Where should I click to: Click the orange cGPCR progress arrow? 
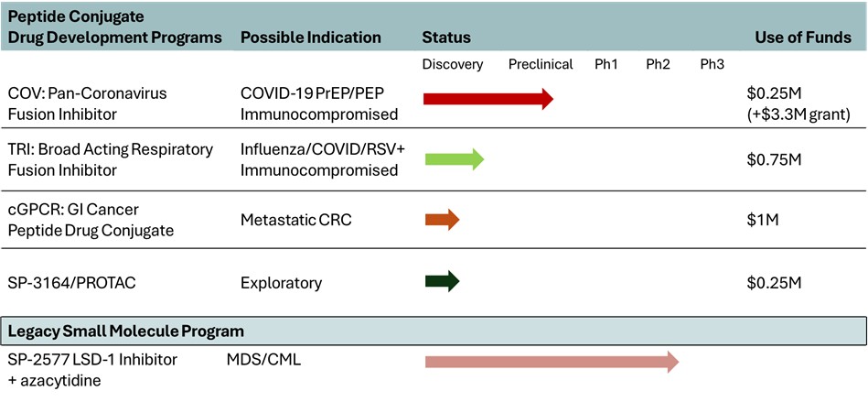(x=442, y=220)
